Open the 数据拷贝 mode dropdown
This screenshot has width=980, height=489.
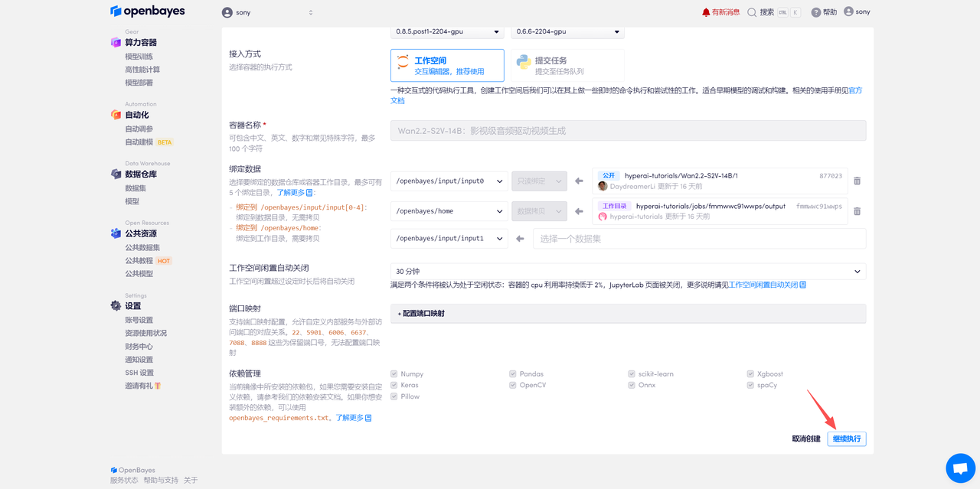point(539,211)
